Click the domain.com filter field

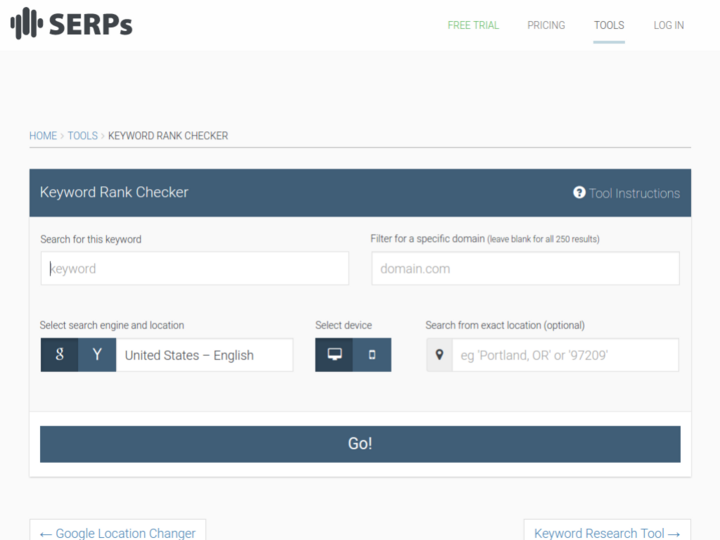click(525, 268)
